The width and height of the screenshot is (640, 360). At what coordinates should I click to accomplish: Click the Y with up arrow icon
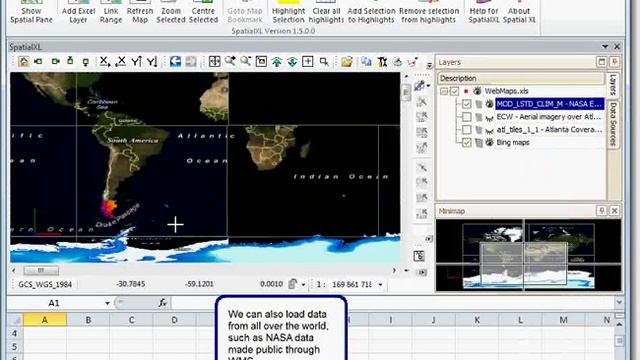(136, 62)
